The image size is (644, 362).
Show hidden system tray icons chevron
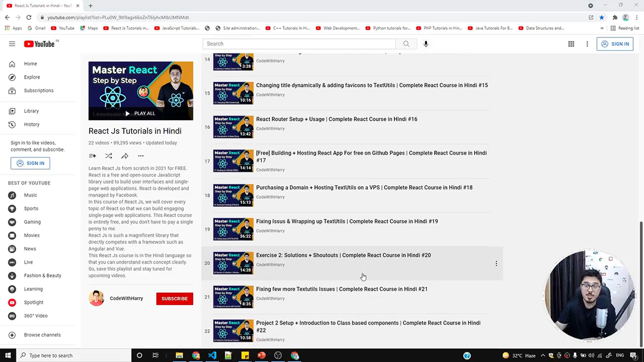click(x=543, y=355)
